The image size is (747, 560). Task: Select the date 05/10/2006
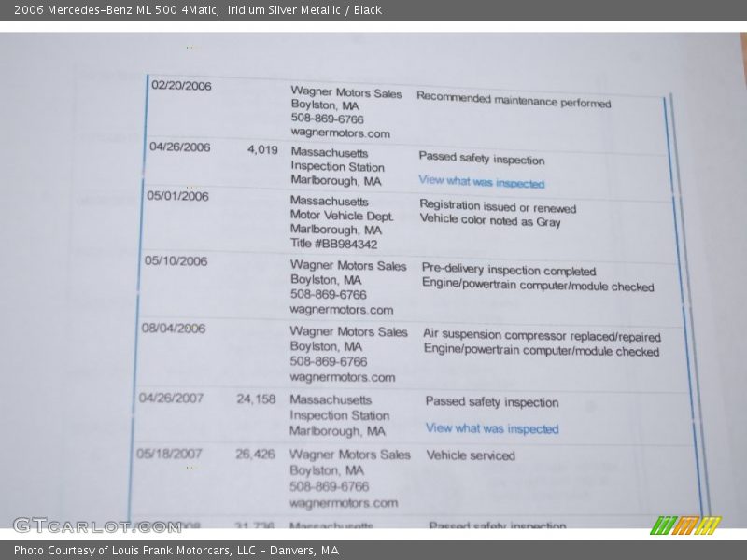[176, 261]
